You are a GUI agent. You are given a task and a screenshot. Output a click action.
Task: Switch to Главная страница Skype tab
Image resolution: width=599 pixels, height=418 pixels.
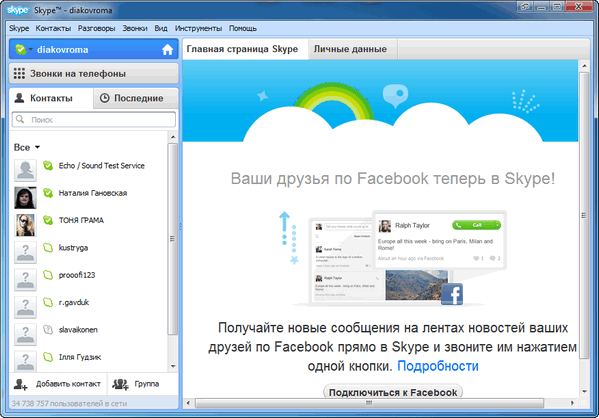245,49
